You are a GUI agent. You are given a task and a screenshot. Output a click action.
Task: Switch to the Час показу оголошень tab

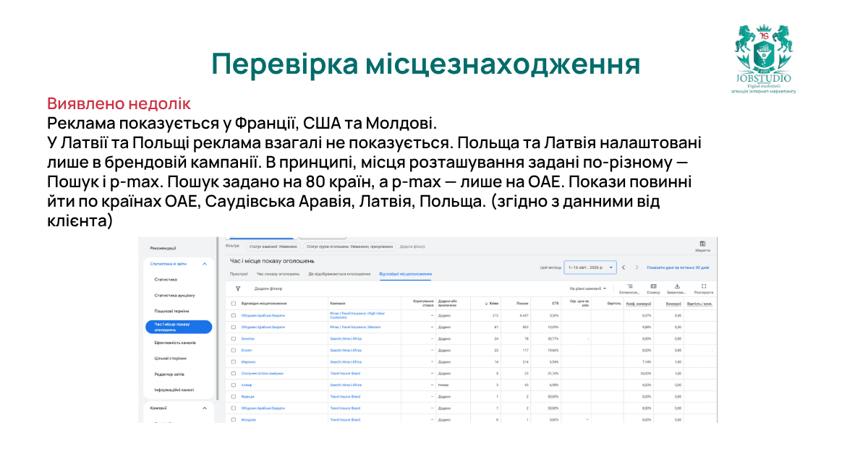click(278, 274)
